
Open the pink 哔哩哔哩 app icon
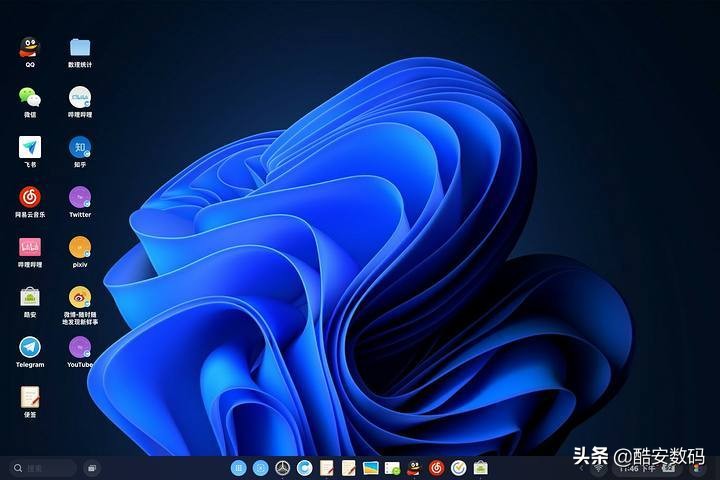click(x=30, y=247)
